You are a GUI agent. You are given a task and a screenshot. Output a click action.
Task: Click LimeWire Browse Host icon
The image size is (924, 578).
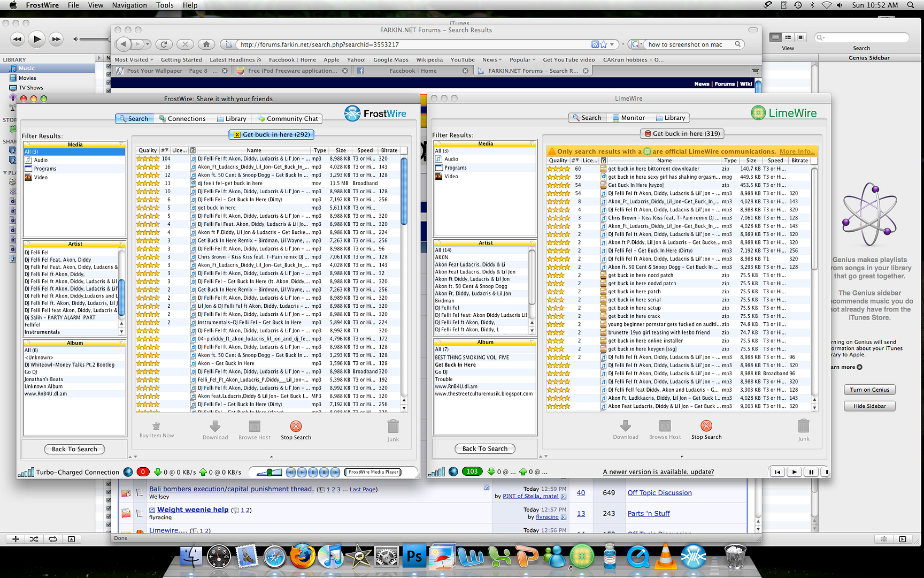coord(665,426)
